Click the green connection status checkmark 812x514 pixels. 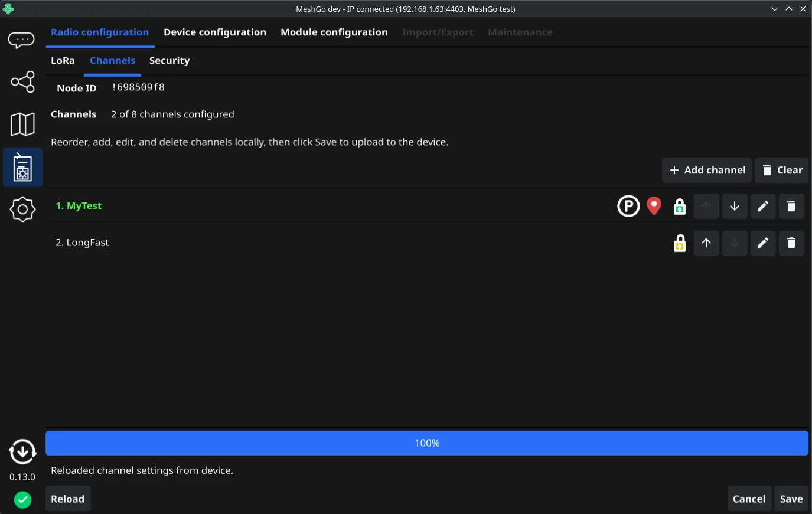tap(22, 500)
